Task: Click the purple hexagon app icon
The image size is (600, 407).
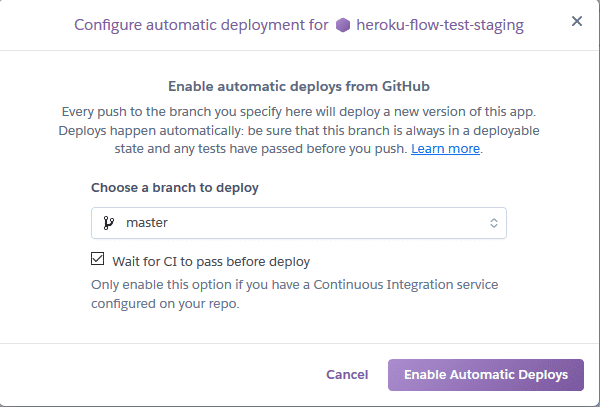Action: pyautogui.click(x=343, y=26)
